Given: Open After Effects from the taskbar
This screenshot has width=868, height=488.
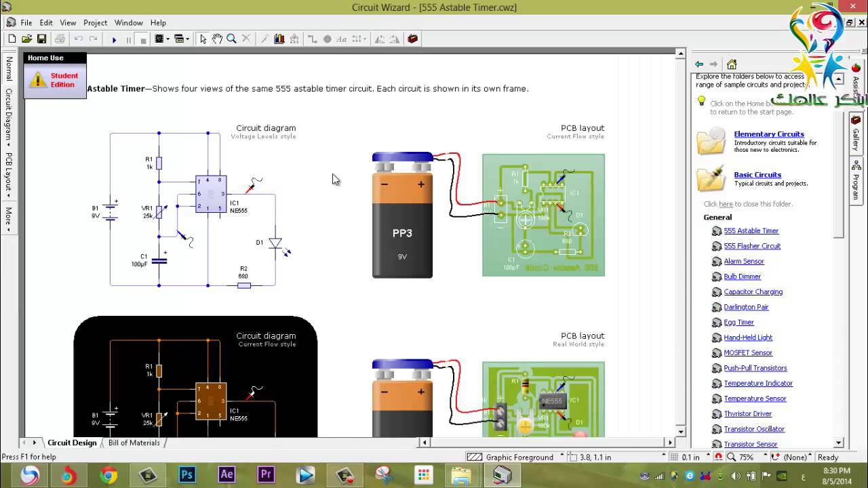Looking at the screenshot, I should pos(226,475).
